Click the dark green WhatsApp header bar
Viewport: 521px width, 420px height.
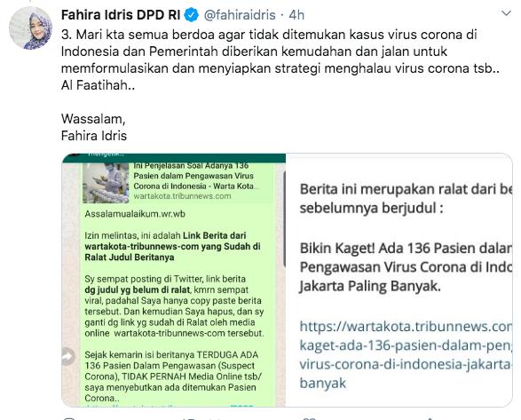click(174, 158)
